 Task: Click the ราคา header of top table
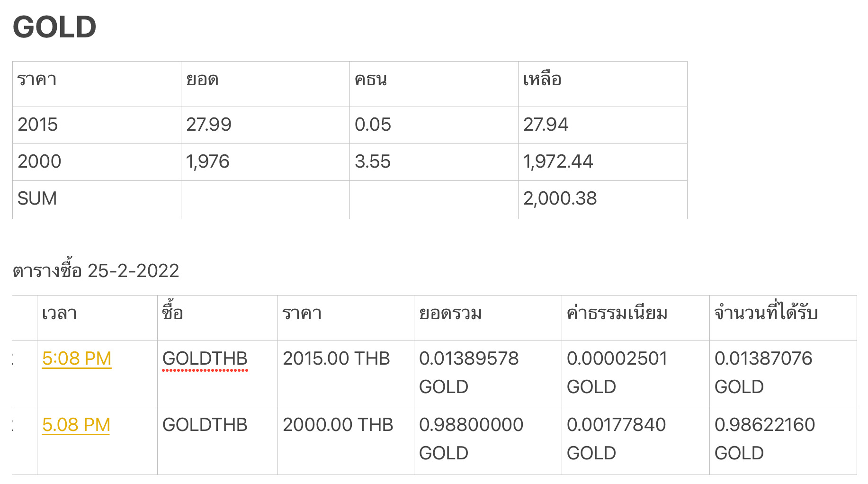click(x=37, y=79)
